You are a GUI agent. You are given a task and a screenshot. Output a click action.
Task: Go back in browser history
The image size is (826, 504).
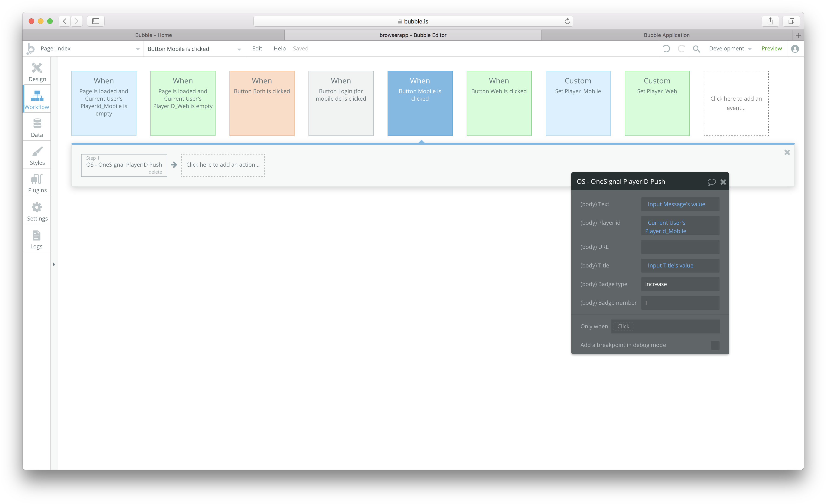[65, 21]
